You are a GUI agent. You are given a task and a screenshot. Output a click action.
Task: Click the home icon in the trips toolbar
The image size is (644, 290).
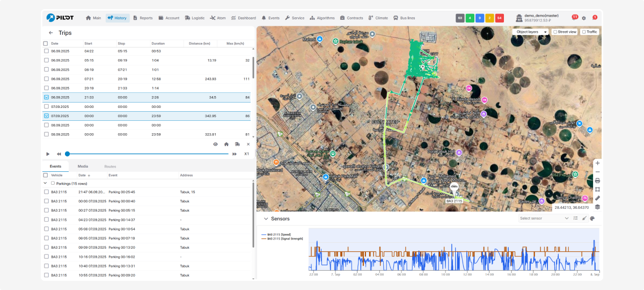click(x=226, y=144)
